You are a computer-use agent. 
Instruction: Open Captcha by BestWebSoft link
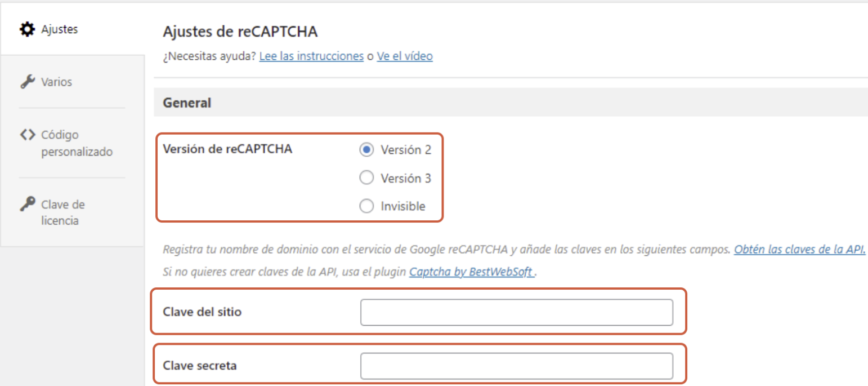(x=472, y=272)
